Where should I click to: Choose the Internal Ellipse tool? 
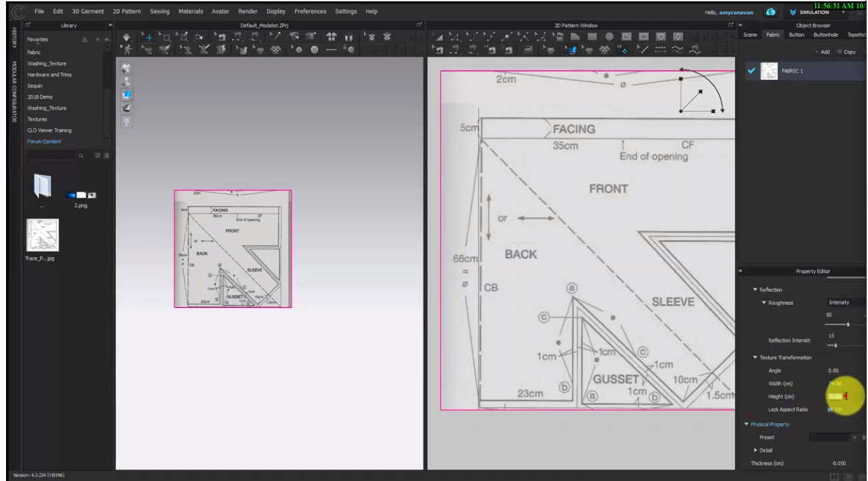click(661, 37)
